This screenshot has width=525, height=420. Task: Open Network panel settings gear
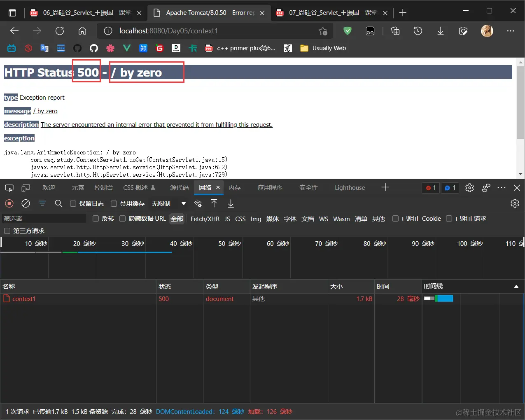click(x=515, y=203)
